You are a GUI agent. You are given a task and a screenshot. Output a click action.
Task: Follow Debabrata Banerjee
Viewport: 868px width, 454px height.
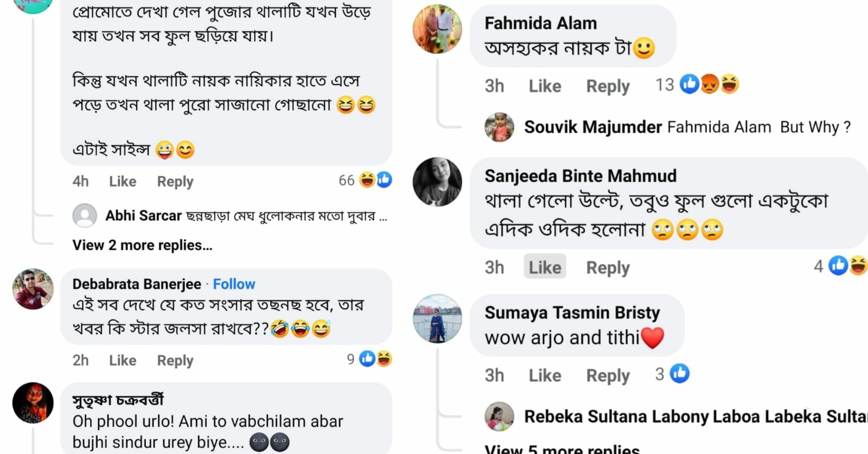(x=234, y=284)
